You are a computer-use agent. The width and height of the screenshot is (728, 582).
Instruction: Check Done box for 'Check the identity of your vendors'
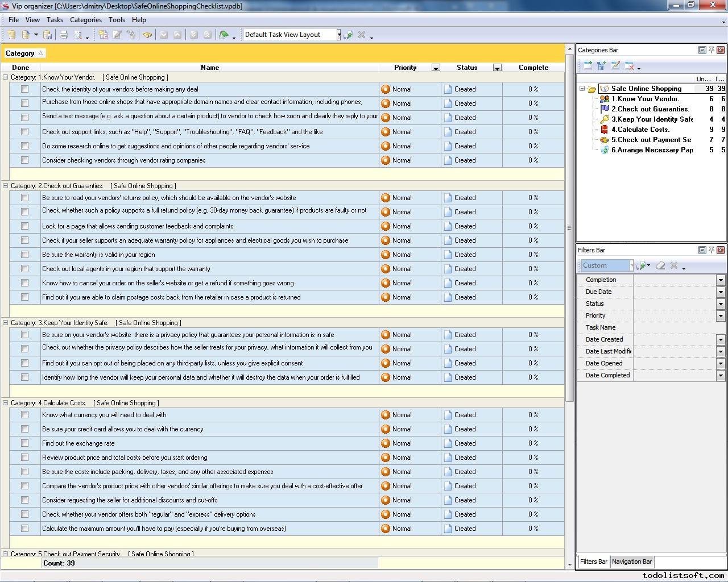(x=24, y=89)
